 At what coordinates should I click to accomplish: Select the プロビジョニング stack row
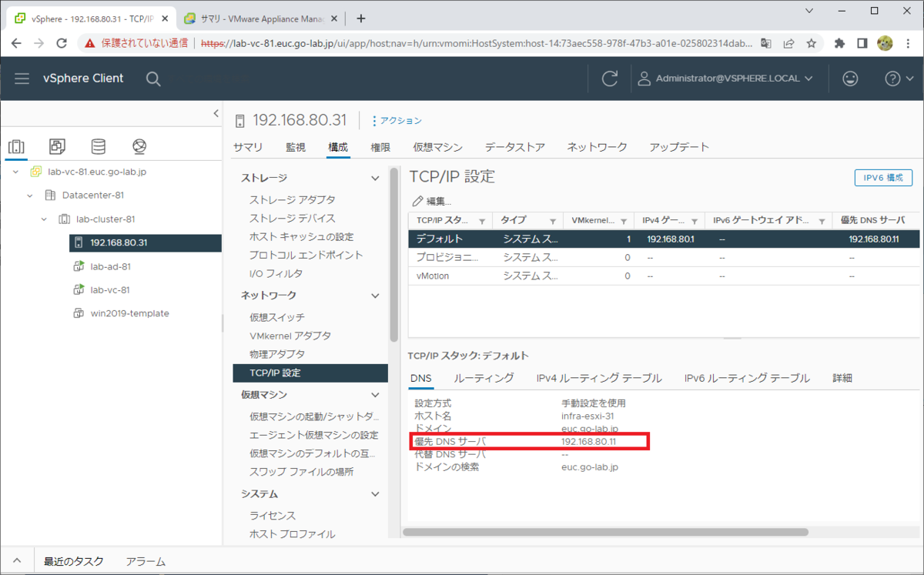coord(664,257)
